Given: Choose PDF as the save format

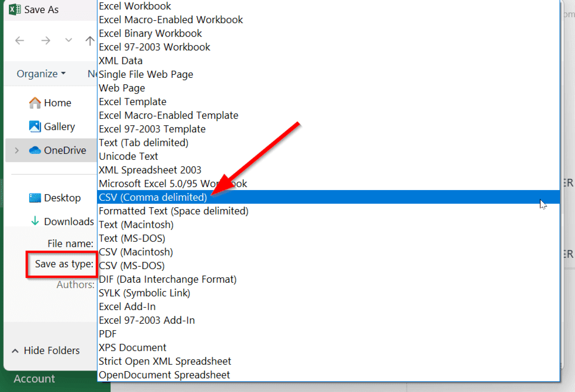Looking at the screenshot, I should click(107, 334).
